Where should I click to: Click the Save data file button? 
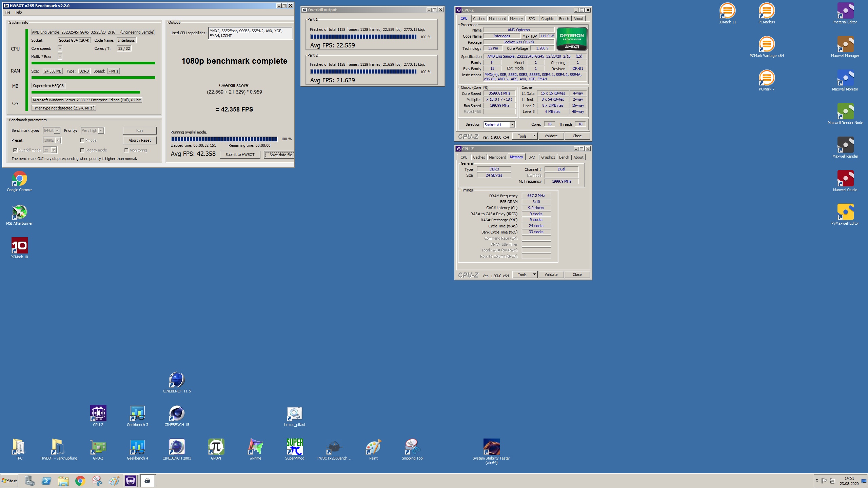279,155
